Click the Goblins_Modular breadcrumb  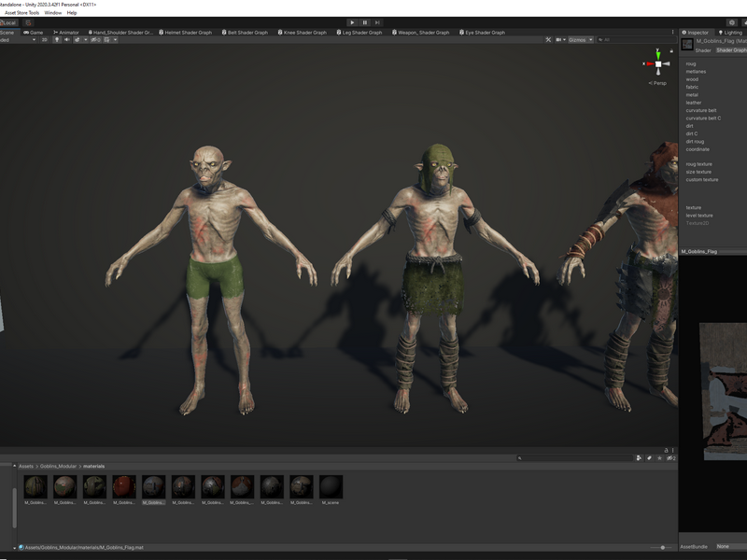(58, 466)
